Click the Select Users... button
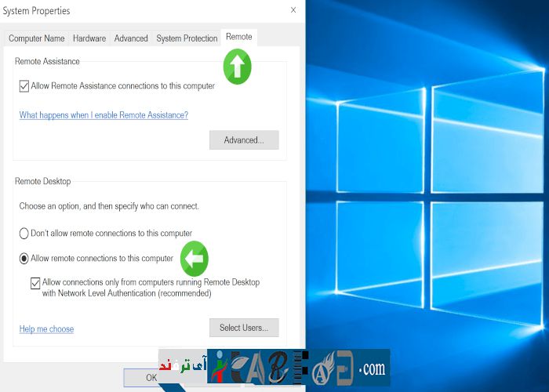Screen dimensions: 549x392 click(244, 328)
